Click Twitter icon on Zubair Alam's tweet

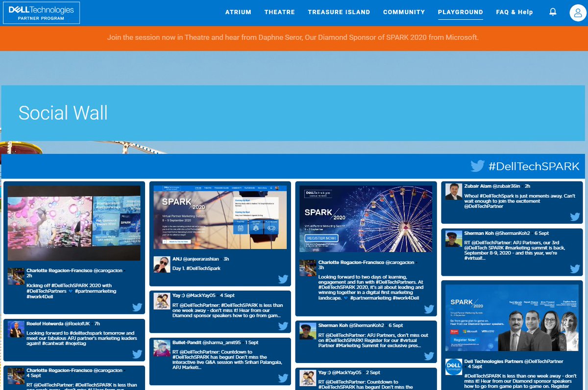tap(575, 216)
